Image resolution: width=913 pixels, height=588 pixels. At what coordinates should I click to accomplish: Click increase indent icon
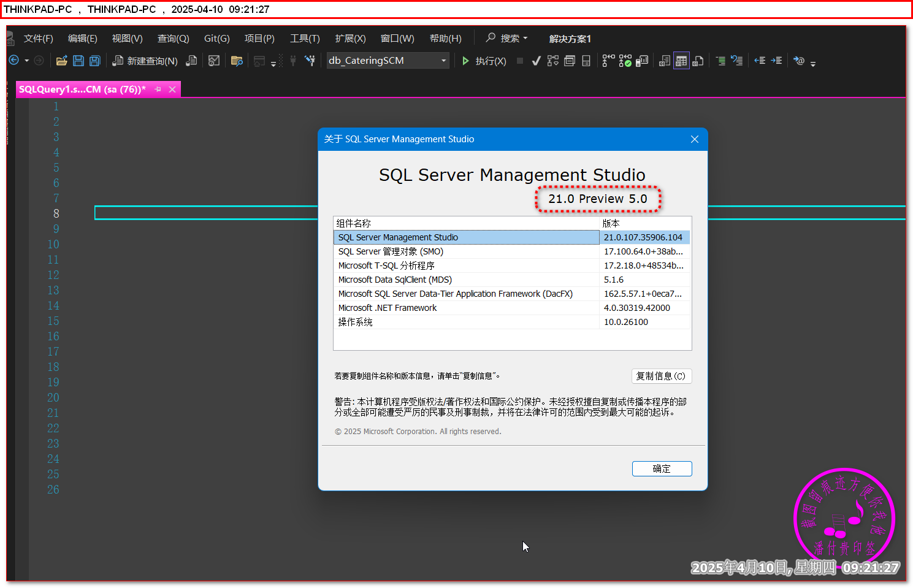tap(776, 61)
